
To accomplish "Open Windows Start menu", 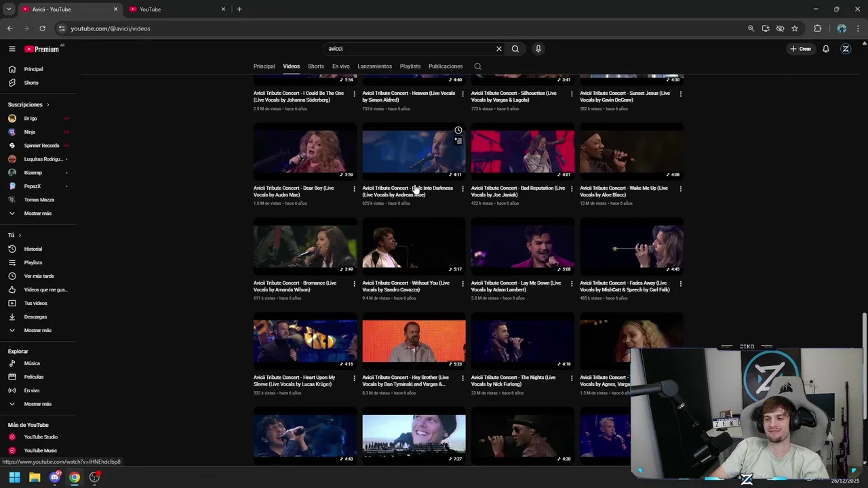I will pyautogui.click(x=14, y=477).
